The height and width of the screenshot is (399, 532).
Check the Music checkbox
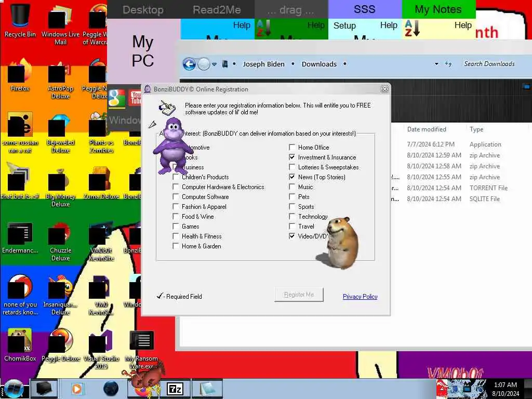[292, 187]
